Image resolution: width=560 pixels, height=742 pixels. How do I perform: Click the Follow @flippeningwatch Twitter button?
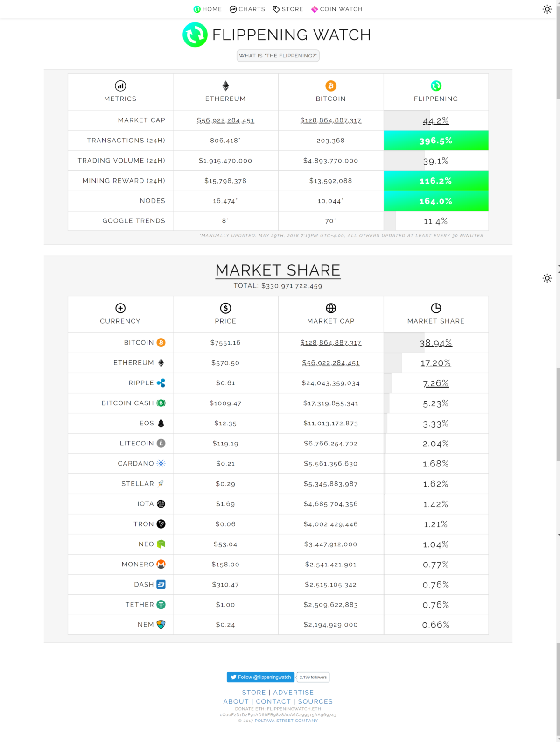[x=260, y=677]
